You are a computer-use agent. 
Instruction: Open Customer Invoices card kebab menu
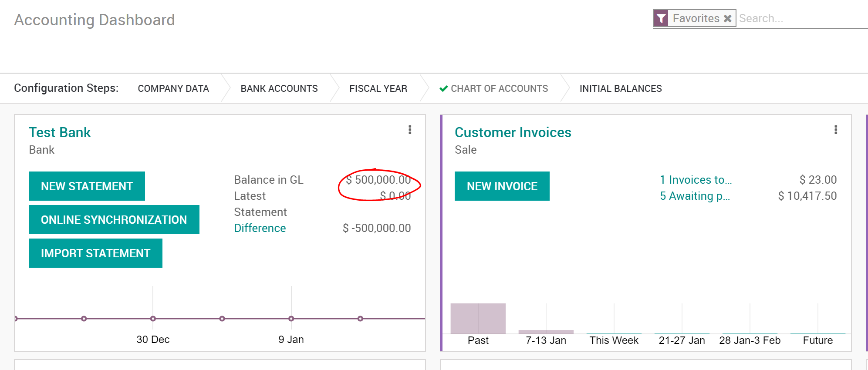pos(836,130)
